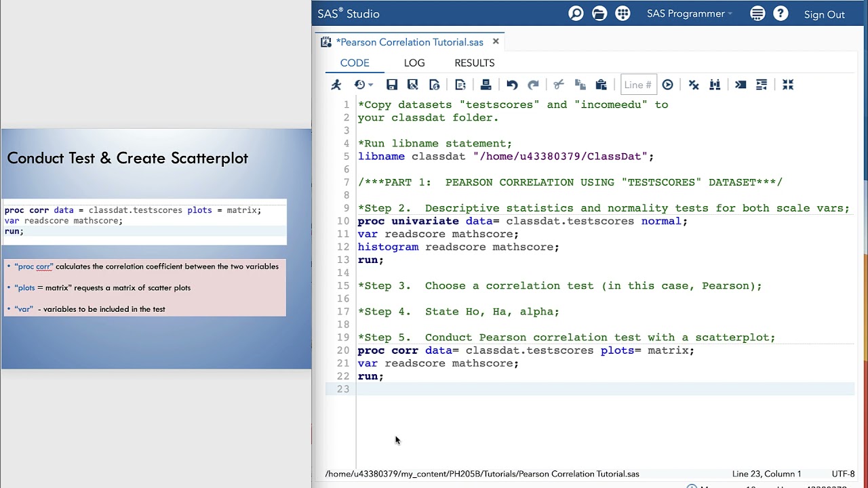The height and width of the screenshot is (488, 868).
Task: Click slide title Conduct Test & Create Scatterplot
Action: point(127,158)
